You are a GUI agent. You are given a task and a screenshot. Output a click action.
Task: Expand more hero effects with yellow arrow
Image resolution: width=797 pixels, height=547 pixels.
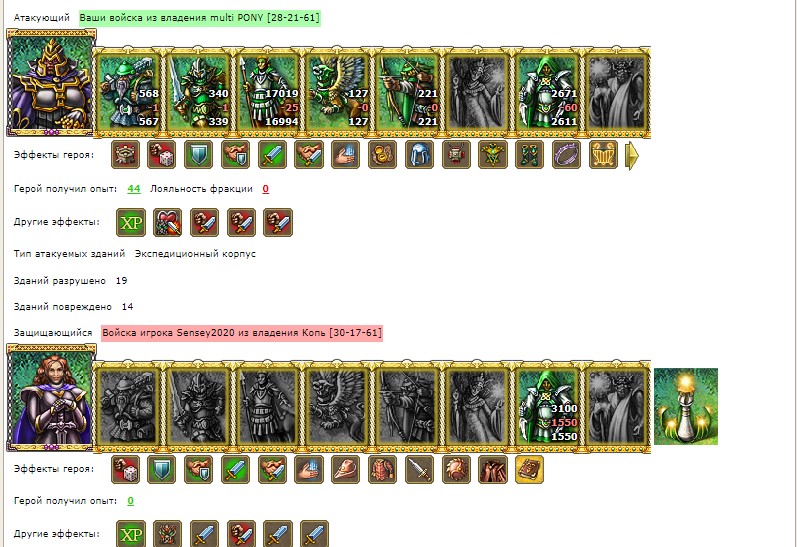coord(631,155)
